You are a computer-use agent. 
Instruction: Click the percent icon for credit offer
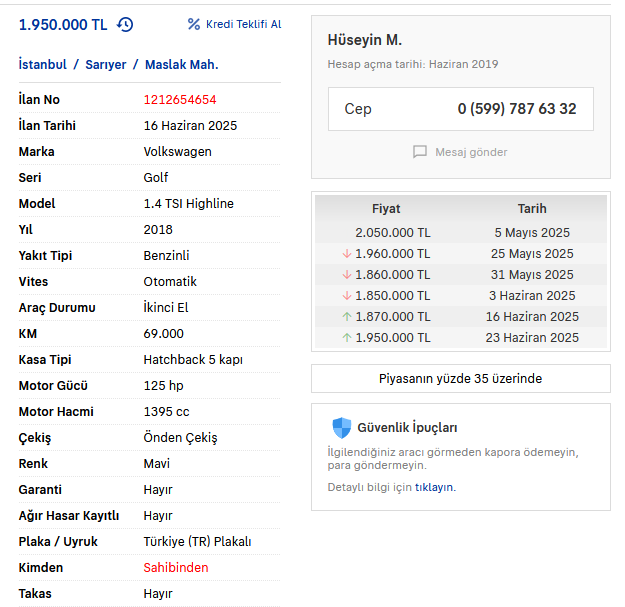pos(194,24)
